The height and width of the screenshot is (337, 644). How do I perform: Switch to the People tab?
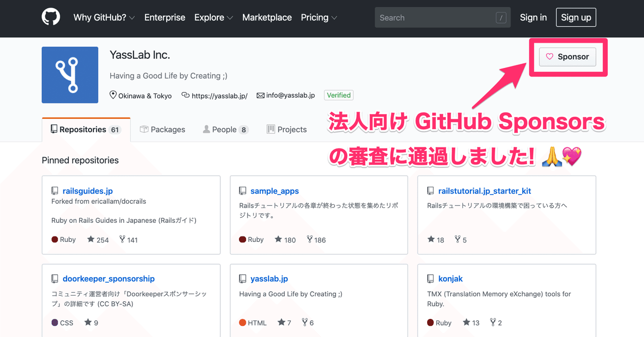coord(225,130)
